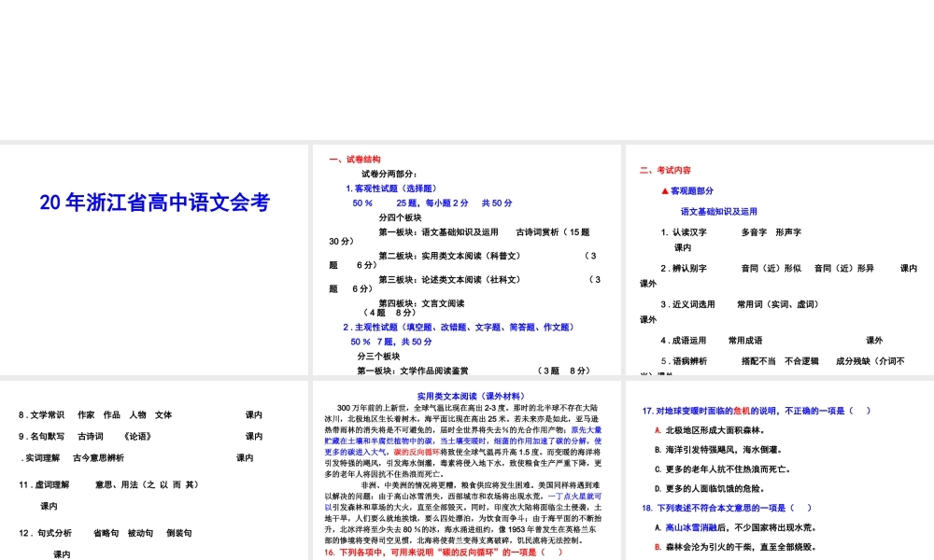Click question 18 text 下列表述不符合本文意思
Viewport: 934px width, 560px height.
click(x=727, y=508)
